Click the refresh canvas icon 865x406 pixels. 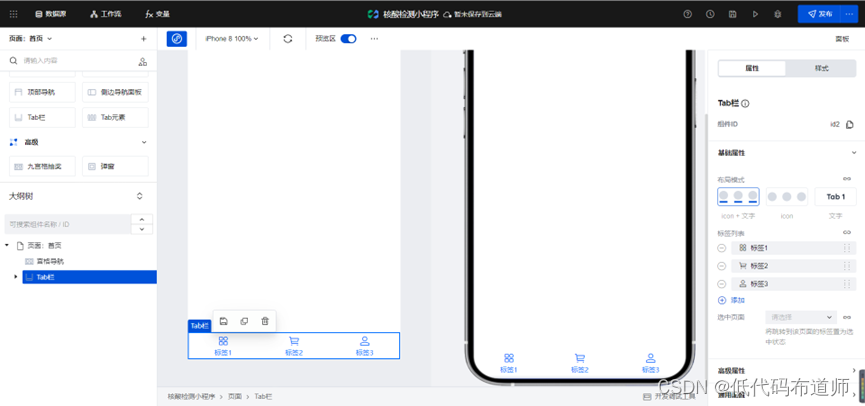pyautogui.click(x=287, y=39)
